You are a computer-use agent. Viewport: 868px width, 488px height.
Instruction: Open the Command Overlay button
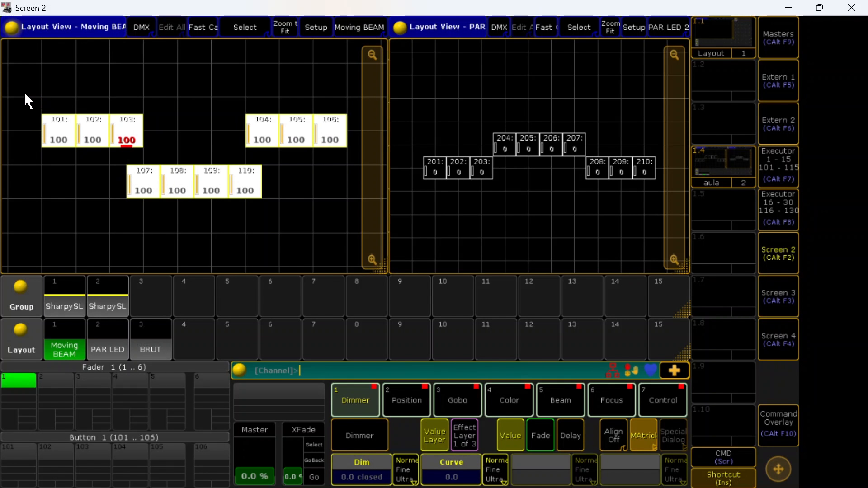pyautogui.click(x=778, y=425)
